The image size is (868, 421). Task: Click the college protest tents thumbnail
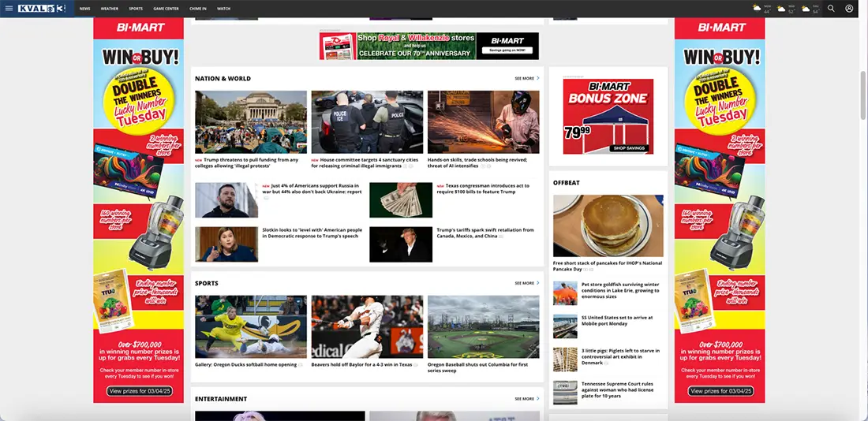point(251,121)
